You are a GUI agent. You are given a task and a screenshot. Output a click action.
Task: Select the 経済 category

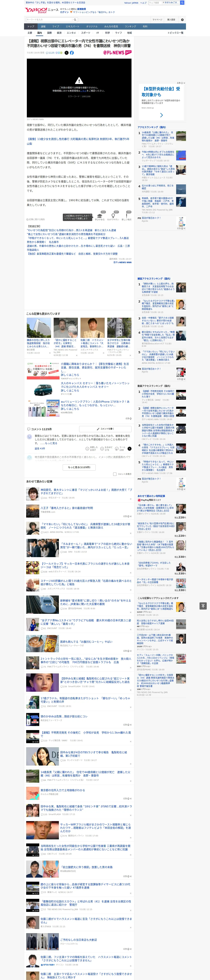click(x=59, y=33)
